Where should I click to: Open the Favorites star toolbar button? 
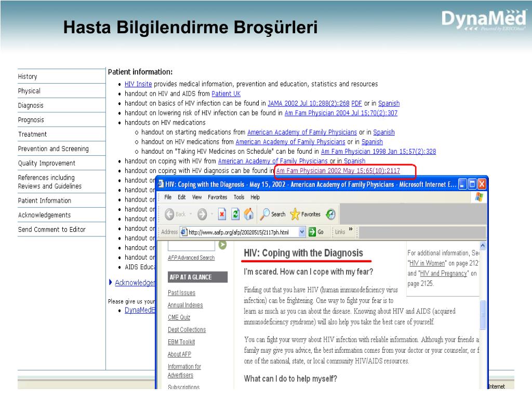point(305,214)
